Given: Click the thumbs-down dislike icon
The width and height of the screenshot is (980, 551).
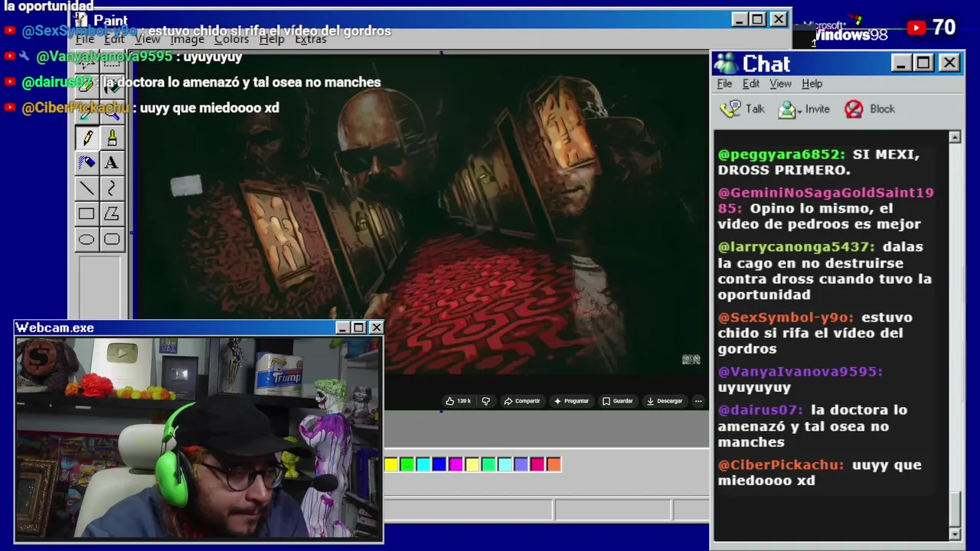Looking at the screenshot, I should tap(485, 401).
